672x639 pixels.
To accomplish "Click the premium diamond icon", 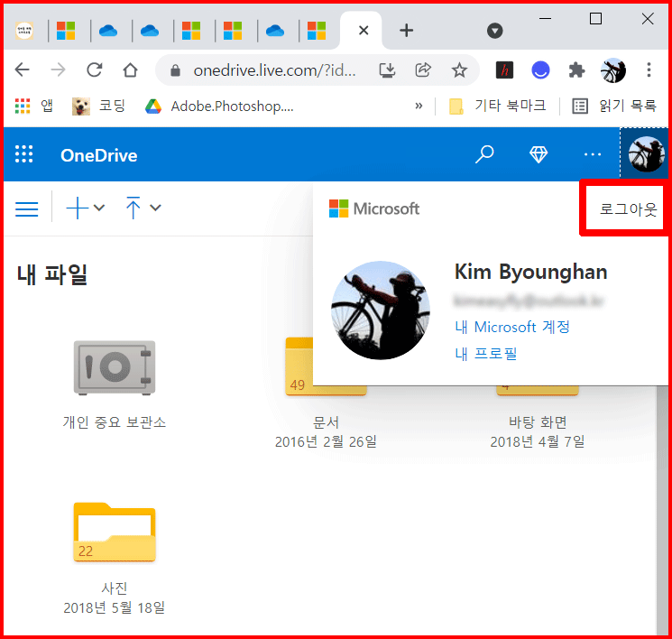I will [x=539, y=154].
